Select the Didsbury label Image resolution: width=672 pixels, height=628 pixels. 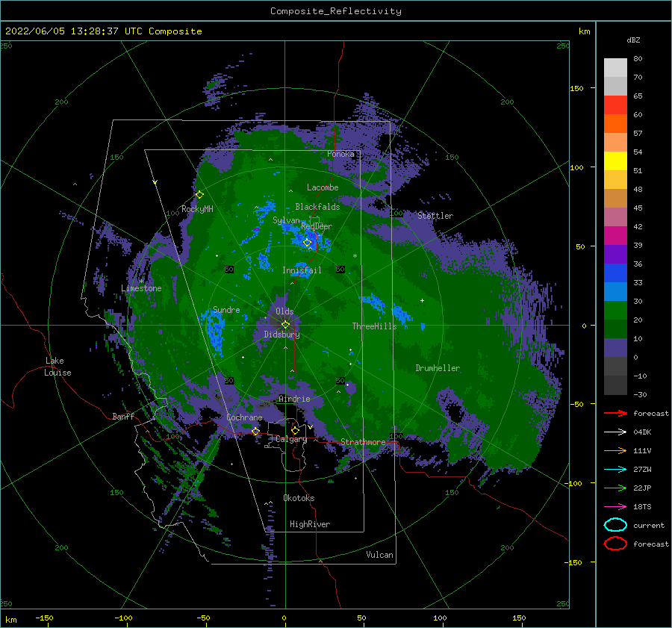[281, 335]
